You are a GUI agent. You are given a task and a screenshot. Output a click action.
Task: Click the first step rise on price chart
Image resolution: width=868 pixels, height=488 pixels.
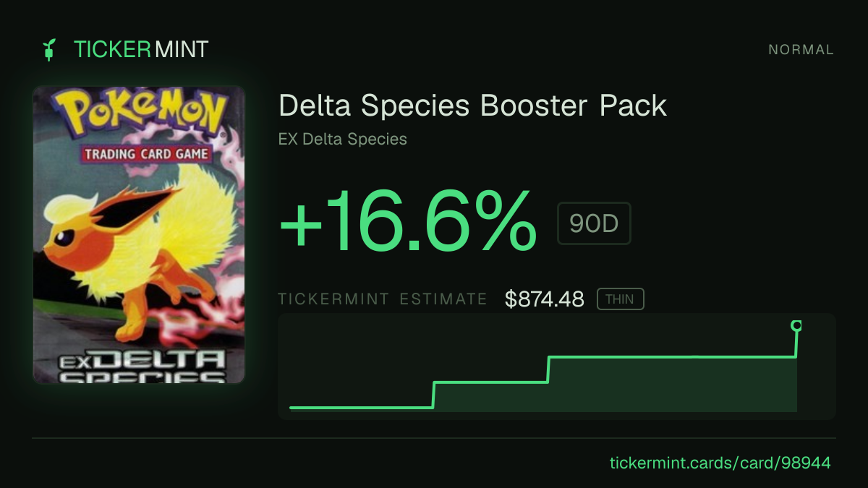433,395
